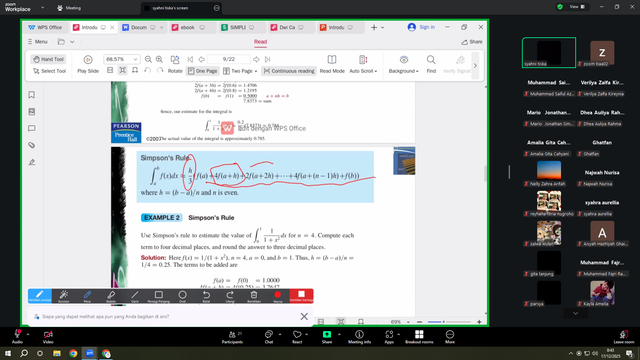Click the page number field 9/22
Viewport: 640px width, 360px height.
(x=229, y=59)
